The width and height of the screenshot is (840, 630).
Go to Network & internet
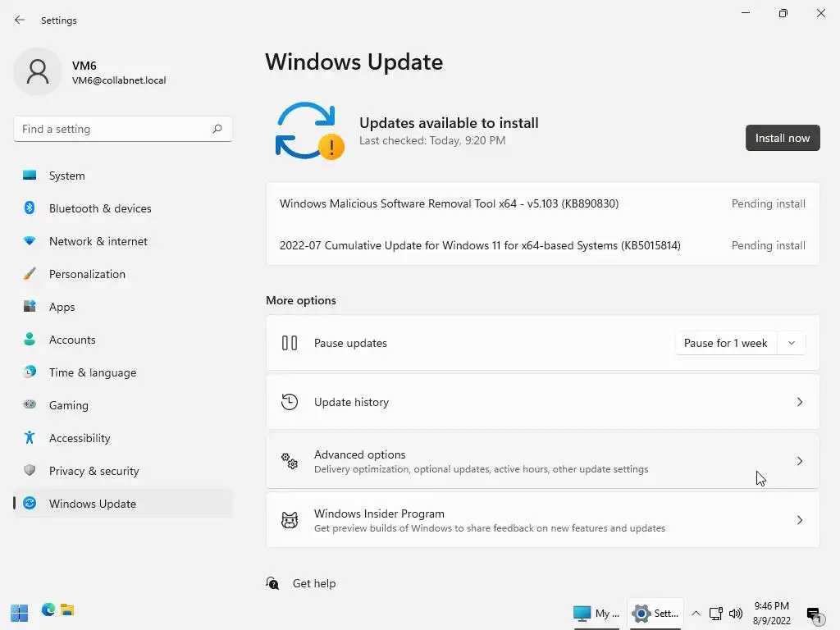pos(123,241)
